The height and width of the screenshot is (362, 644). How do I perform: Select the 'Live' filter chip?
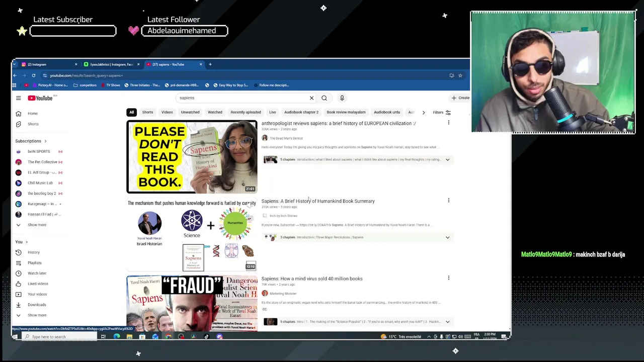(272, 112)
